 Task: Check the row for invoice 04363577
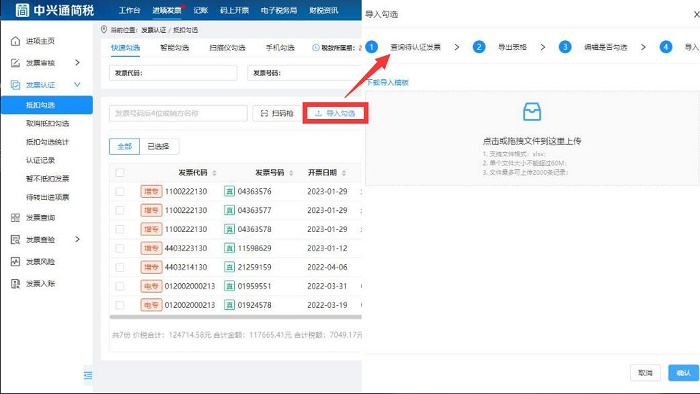[120, 210]
